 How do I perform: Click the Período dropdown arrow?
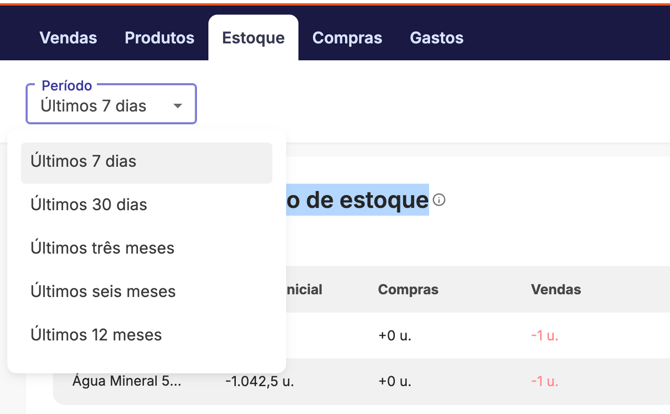(x=177, y=106)
